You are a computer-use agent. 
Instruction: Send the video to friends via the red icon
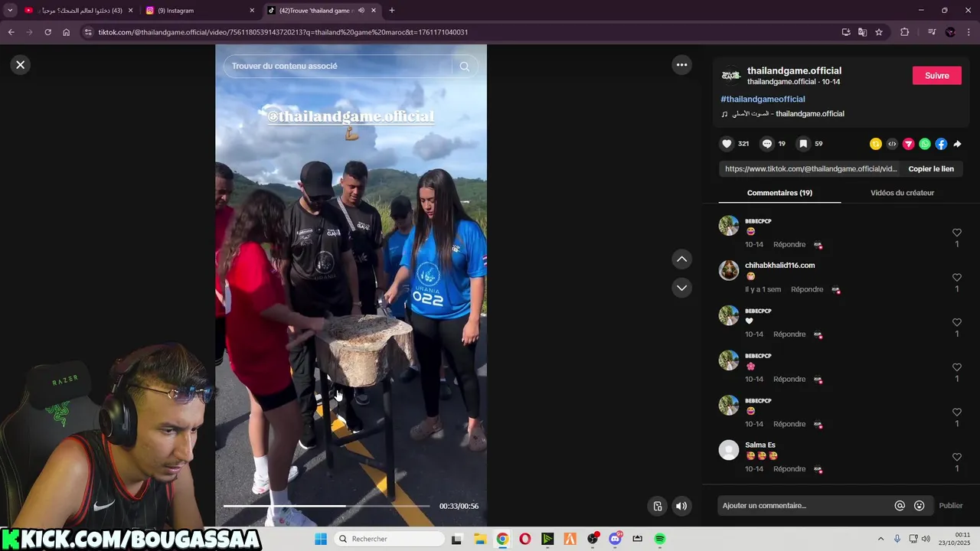tap(909, 144)
